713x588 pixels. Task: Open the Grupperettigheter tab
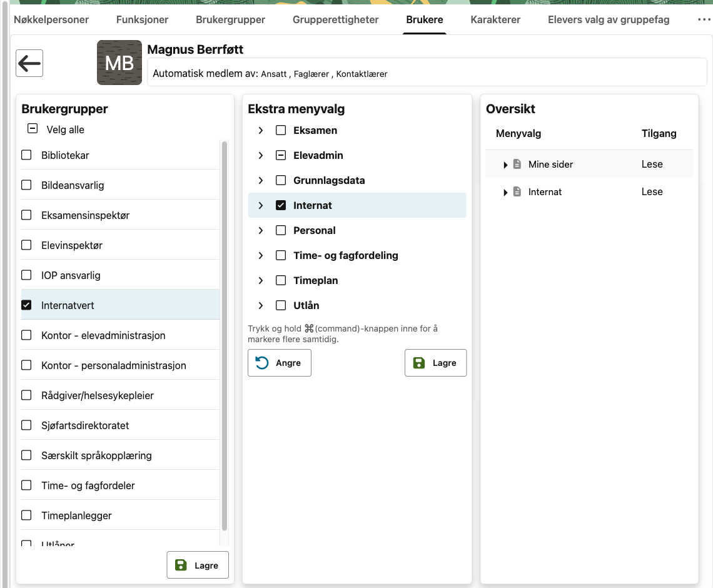point(336,19)
